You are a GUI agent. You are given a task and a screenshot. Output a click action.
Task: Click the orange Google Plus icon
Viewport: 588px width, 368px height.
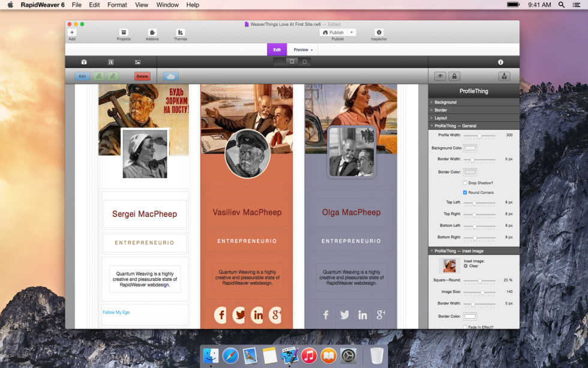[275, 315]
